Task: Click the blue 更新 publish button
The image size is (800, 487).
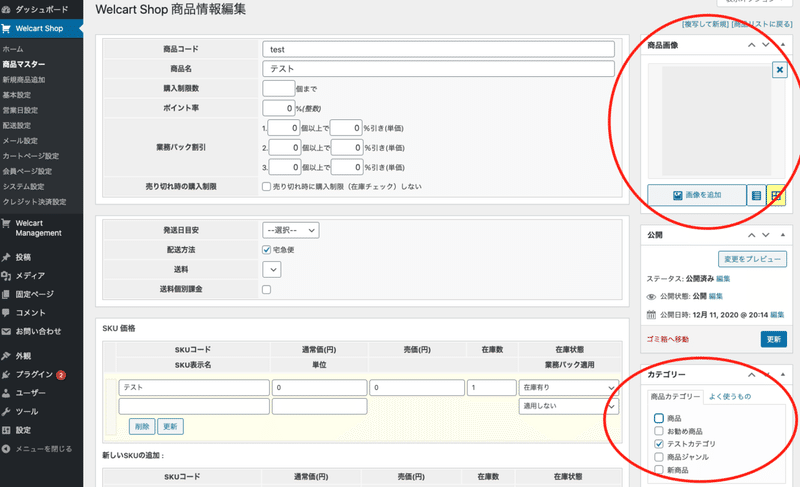Action: pyautogui.click(x=773, y=339)
